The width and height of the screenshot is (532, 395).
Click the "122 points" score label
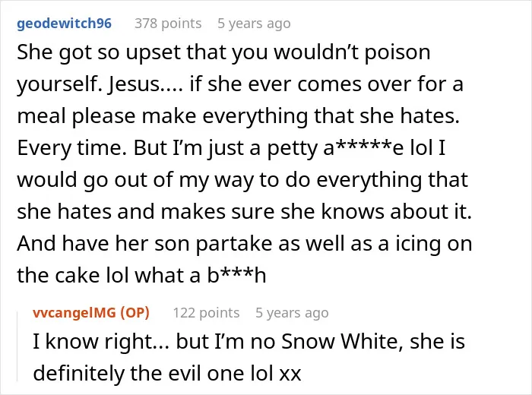click(206, 313)
